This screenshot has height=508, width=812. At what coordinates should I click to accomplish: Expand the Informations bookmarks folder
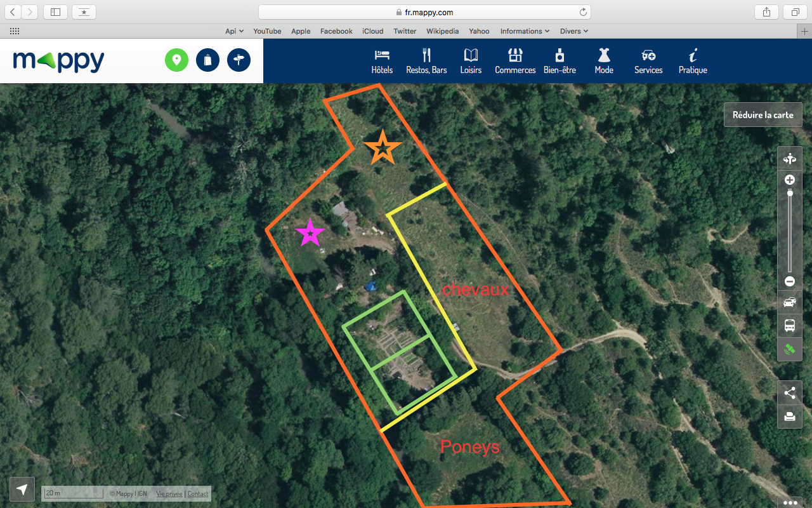tap(525, 31)
